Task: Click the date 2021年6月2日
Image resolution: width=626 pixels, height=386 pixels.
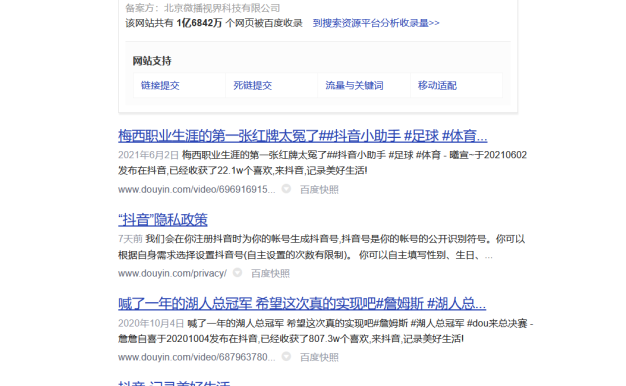Action: (148, 155)
